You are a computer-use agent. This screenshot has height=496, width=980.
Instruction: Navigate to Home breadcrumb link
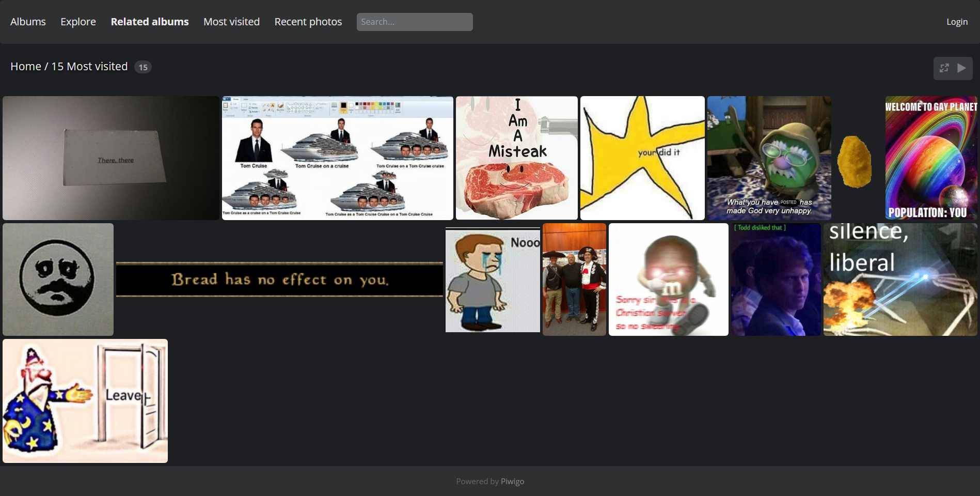[x=26, y=67]
